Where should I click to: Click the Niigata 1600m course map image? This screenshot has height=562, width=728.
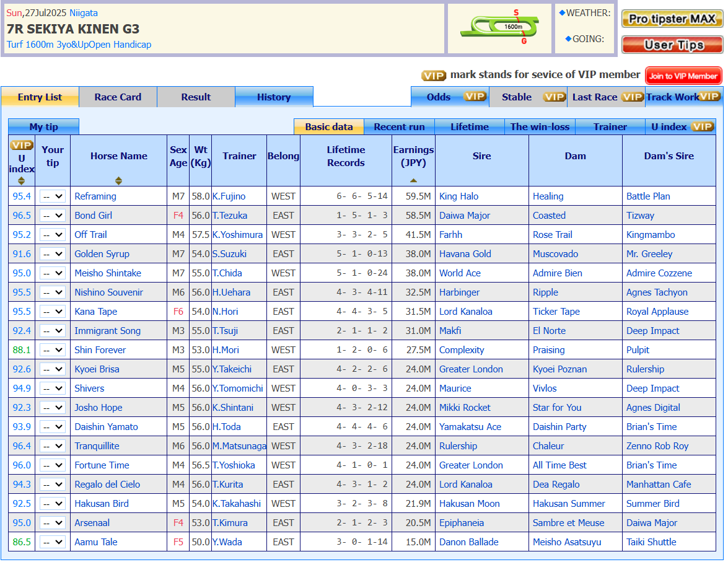pos(499,27)
